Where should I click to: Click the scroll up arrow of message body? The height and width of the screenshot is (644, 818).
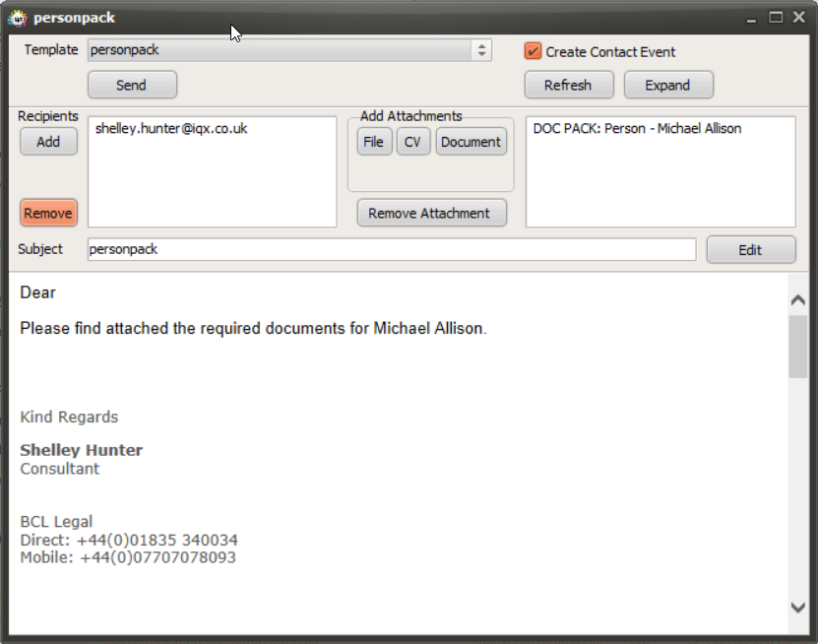(x=797, y=300)
